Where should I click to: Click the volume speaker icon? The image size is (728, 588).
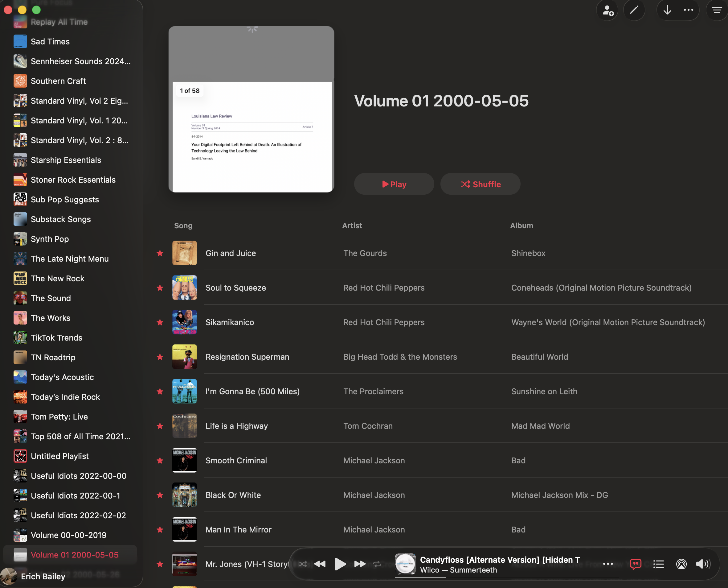(x=703, y=564)
